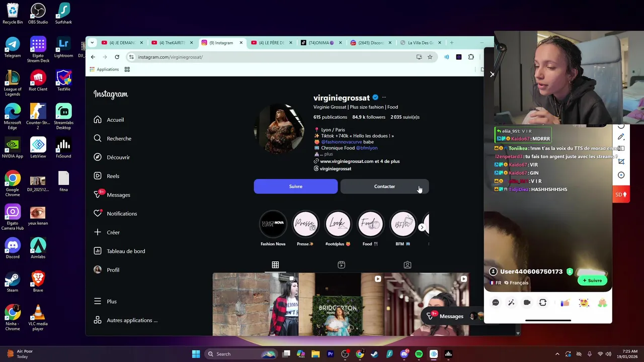Screen dimensions: 644x362
Task: Select the reels tab on the profile
Action: [x=341, y=264]
